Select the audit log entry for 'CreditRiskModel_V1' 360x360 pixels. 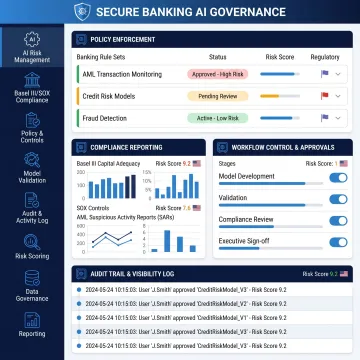coord(212,318)
